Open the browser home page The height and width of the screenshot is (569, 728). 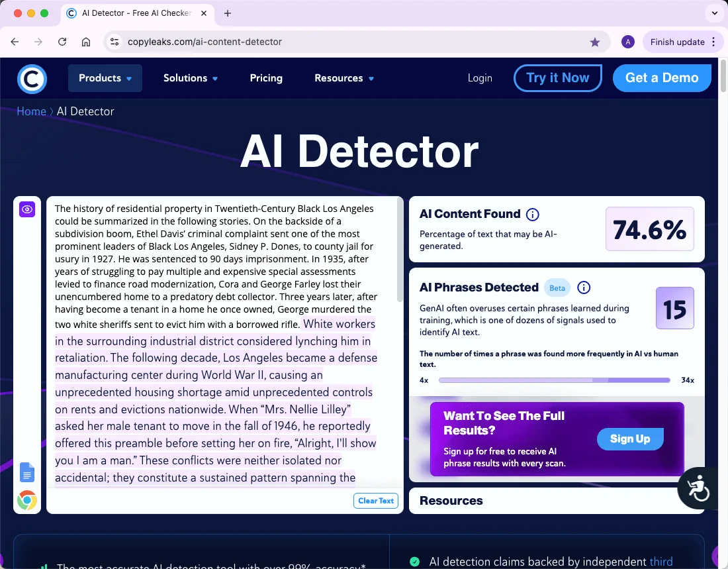point(86,42)
